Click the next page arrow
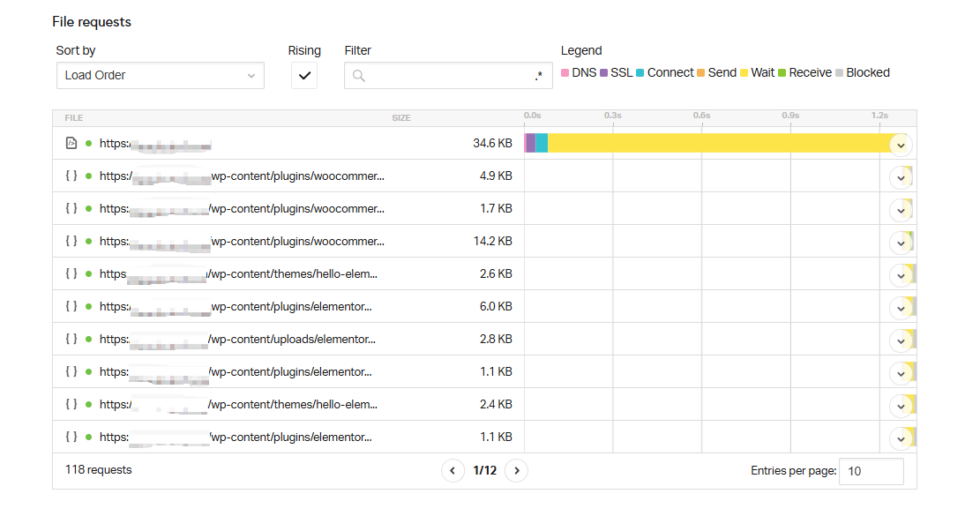Image resolution: width=980 pixels, height=531 pixels. click(516, 470)
